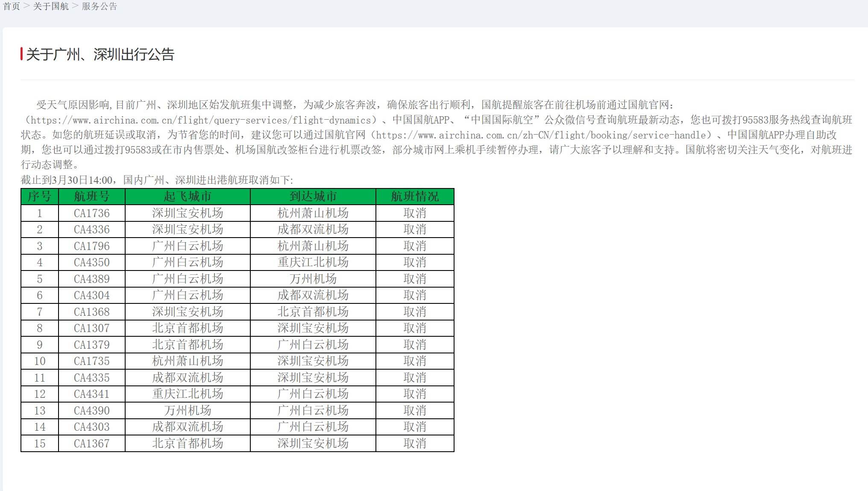The image size is (868, 491).
Task: Open the flight-dynamics query URL in the text
Action: click(x=203, y=121)
